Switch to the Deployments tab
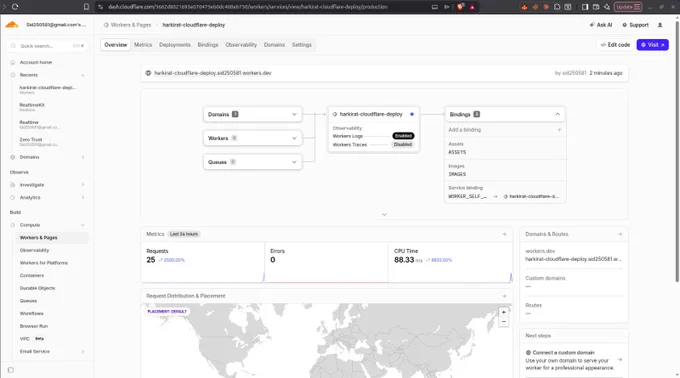The image size is (680, 378). coord(175,45)
